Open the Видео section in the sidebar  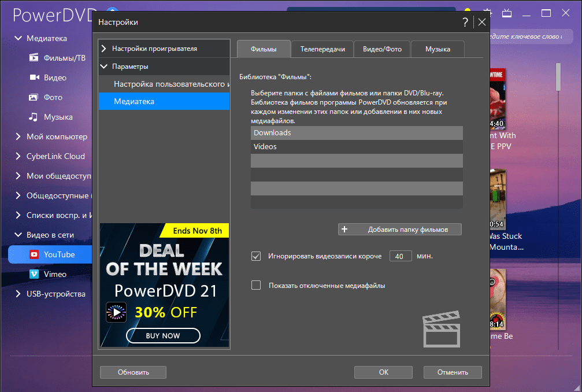pos(48,77)
